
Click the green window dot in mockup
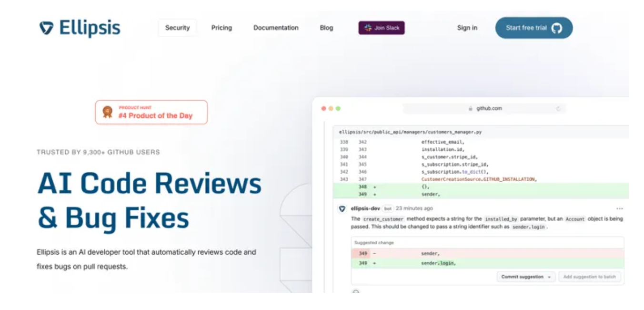click(x=338, y=109)
